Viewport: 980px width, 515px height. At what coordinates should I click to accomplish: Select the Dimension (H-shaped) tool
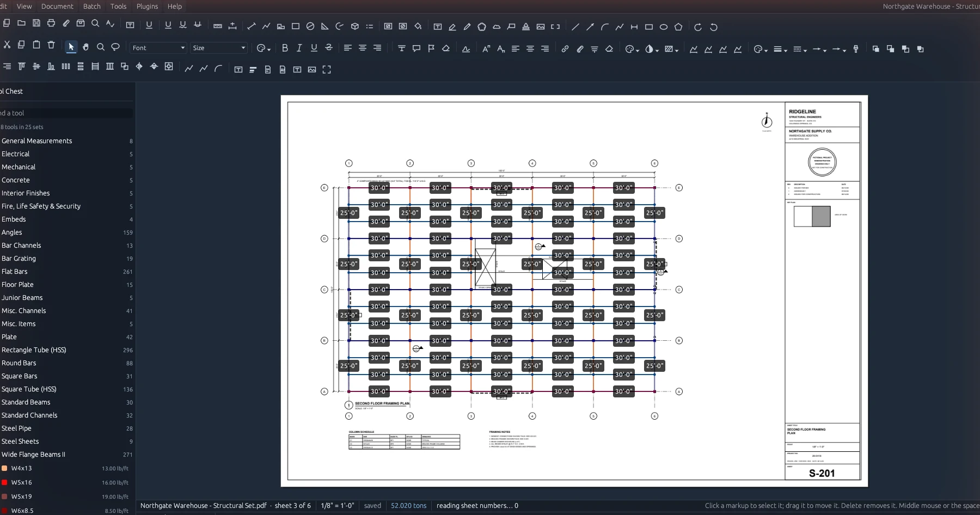634,27
